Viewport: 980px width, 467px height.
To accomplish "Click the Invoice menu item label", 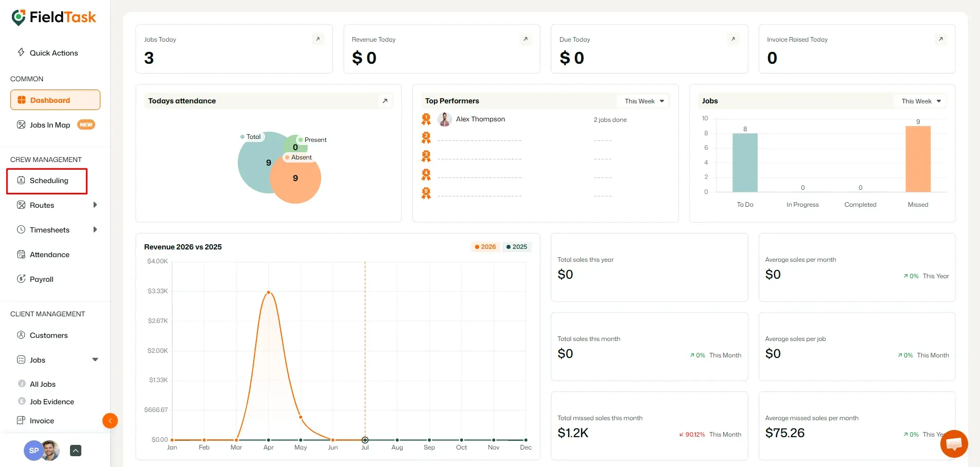I will [42, 421].
